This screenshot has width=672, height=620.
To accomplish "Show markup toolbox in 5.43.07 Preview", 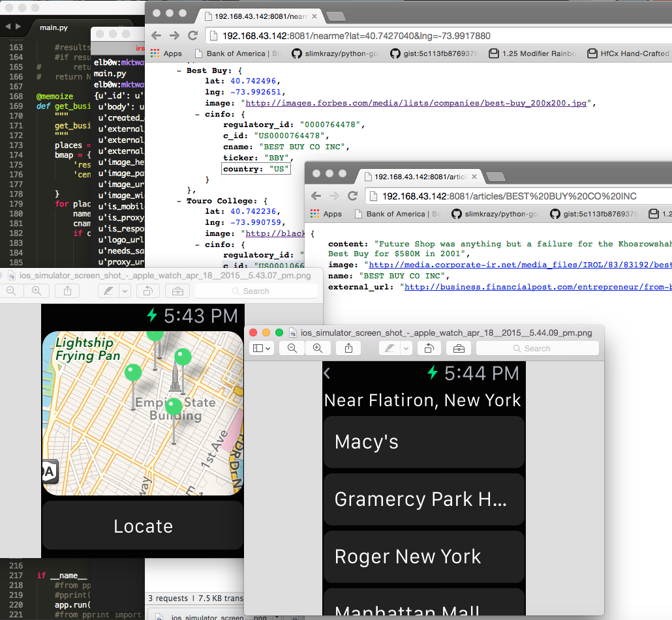I will pyautogui.click(x=177, y=291).
